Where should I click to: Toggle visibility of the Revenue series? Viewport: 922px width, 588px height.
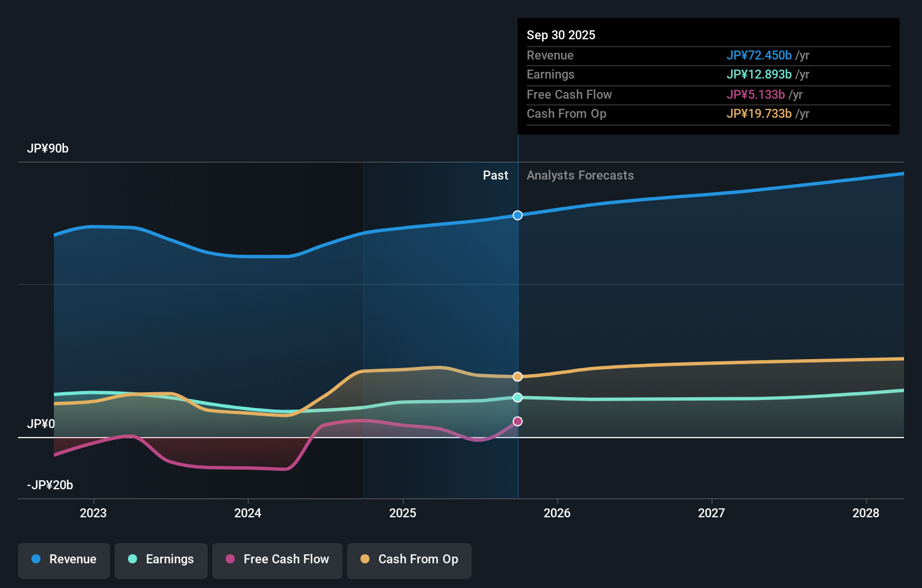pyautogui.click(x=63, y=560)
